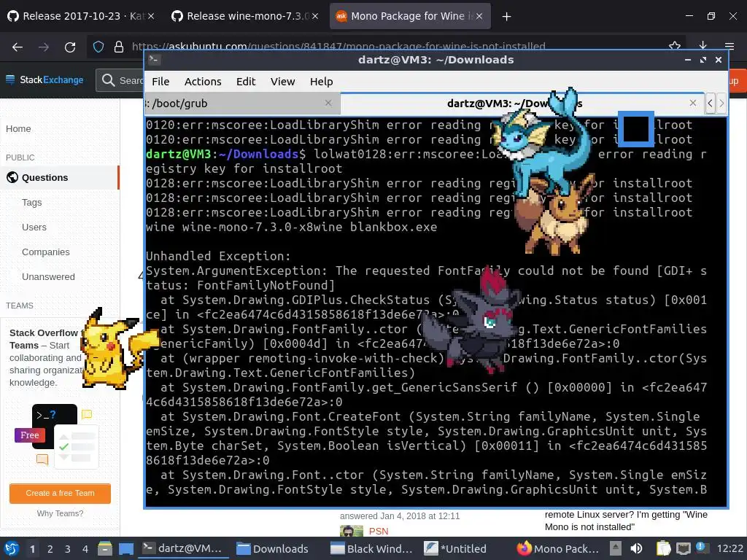747x560 pixels.
Task: Activate the *Untitled editor taskbar entry
Action: pos(456,548)
